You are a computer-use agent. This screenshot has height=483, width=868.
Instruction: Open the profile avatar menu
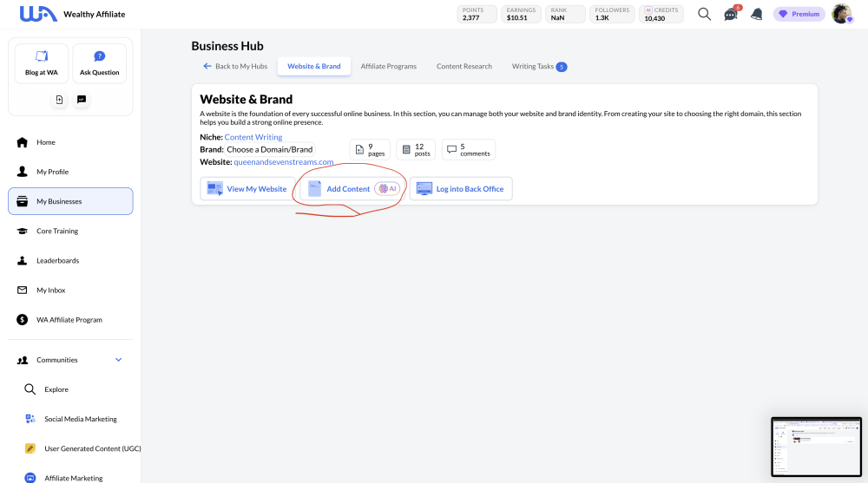(x=841, y=14)
